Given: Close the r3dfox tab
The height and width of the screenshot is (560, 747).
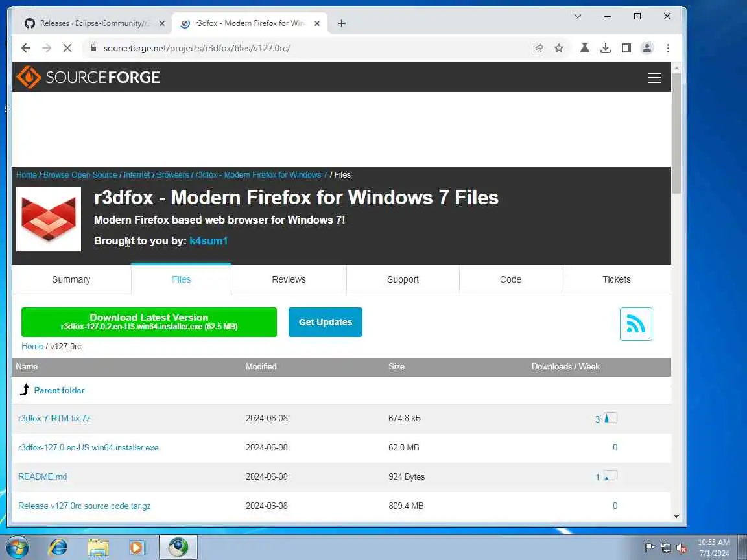Looking at the screenshot, I should 317,23.
